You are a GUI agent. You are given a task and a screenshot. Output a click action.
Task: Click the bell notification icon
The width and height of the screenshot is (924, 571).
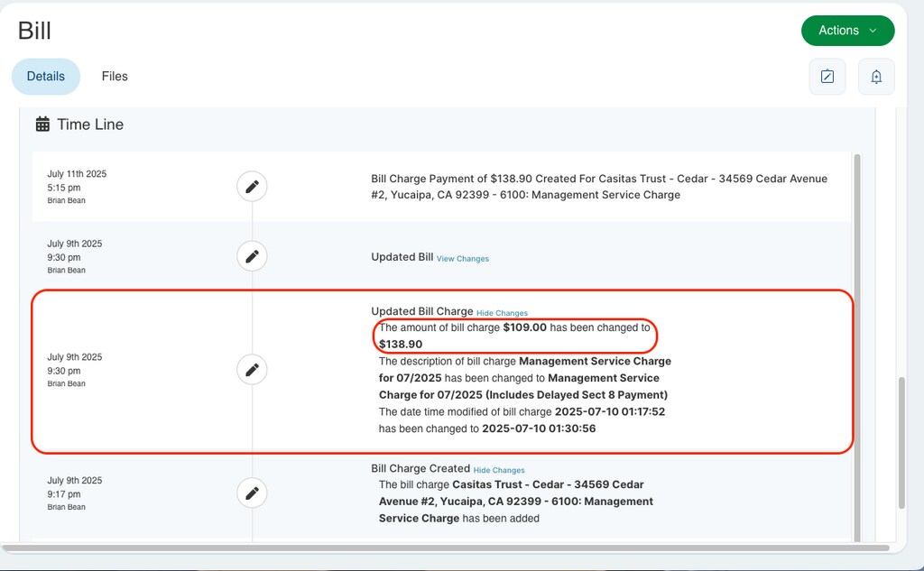pyautogui.click(x=875, y=77)
